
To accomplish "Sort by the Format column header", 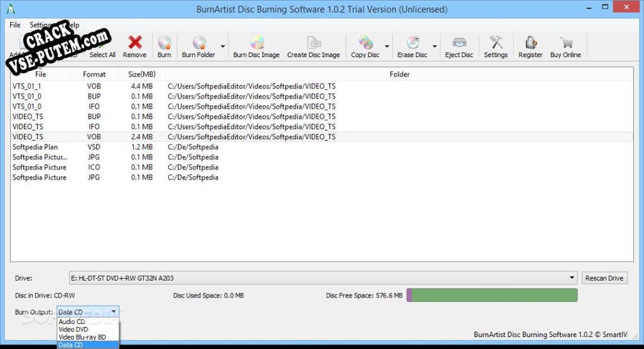I will pyautogui.click(x=94, y=74).
